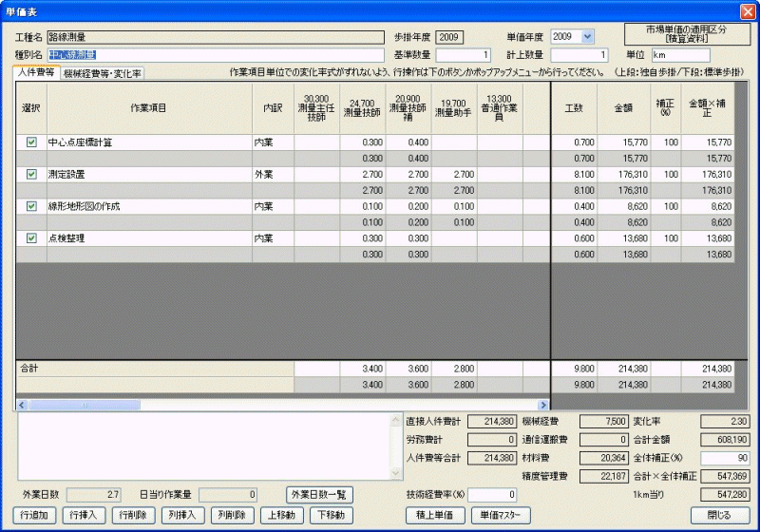
Task: Open the 機械経費等・変化率 tab
Action: click(103, 74)
